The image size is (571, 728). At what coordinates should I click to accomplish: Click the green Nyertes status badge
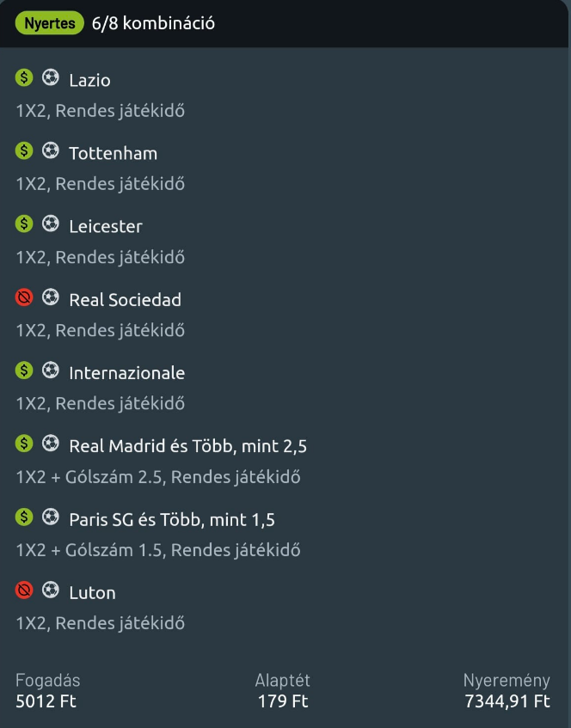pyautogui.click(x=49, y=23)
